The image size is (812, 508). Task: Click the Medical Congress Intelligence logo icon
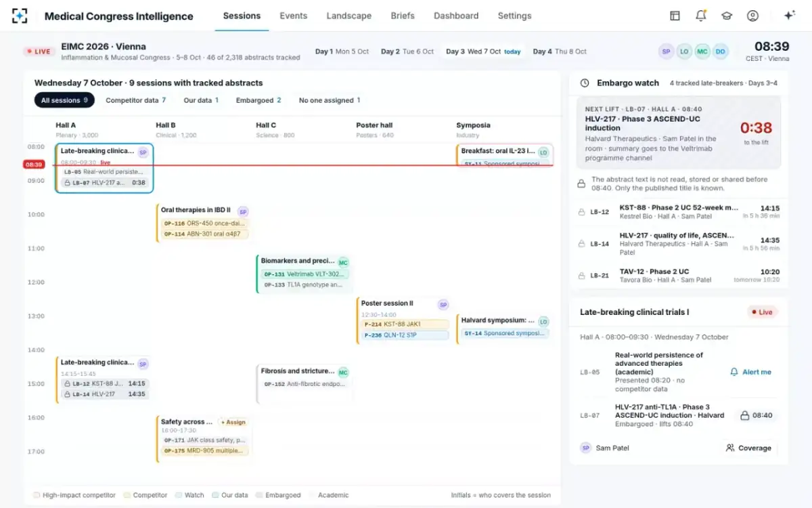click(20, 16)
